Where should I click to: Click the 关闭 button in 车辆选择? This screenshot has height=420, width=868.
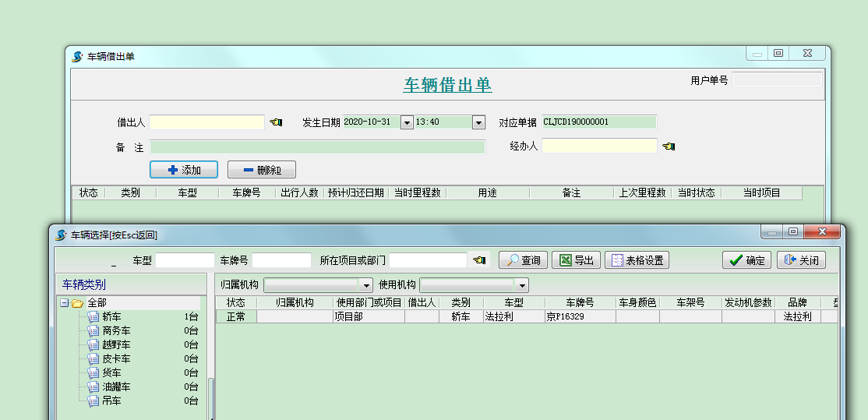tap(801, 260)
